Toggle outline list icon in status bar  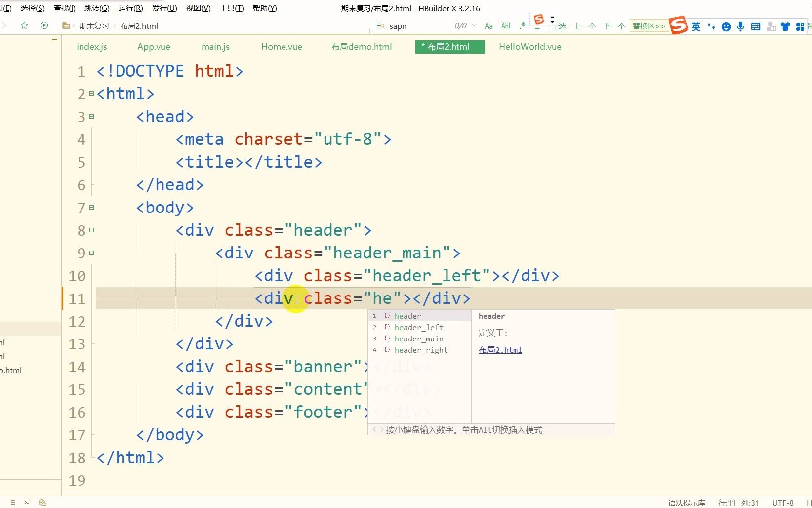click(x=12, y=502)
